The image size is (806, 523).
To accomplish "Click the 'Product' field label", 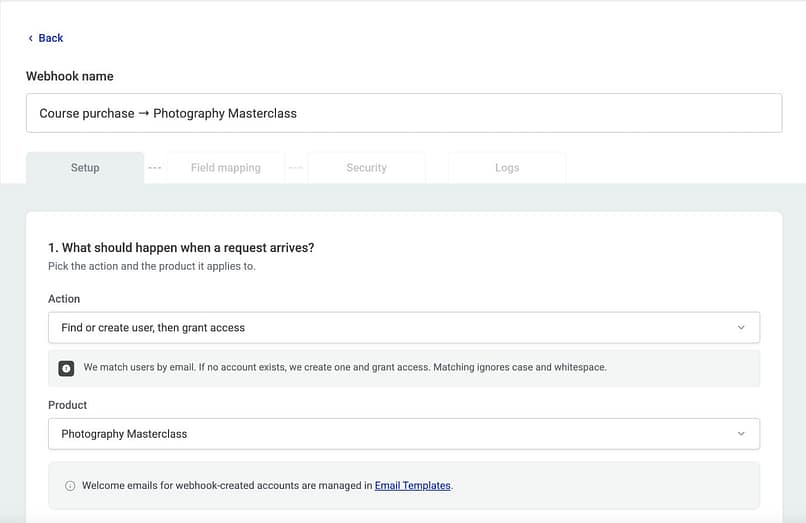I will [x=67, y=405].
